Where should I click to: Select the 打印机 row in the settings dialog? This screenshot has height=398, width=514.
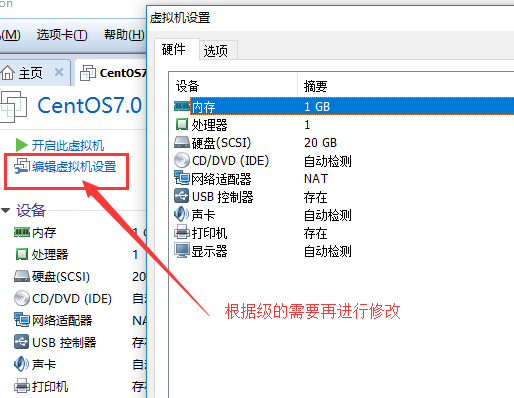343,232
